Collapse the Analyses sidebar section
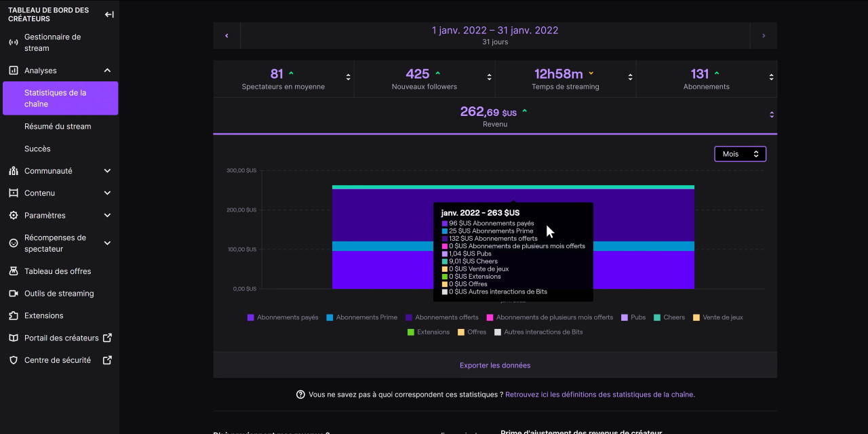 [x=107, y=71]
